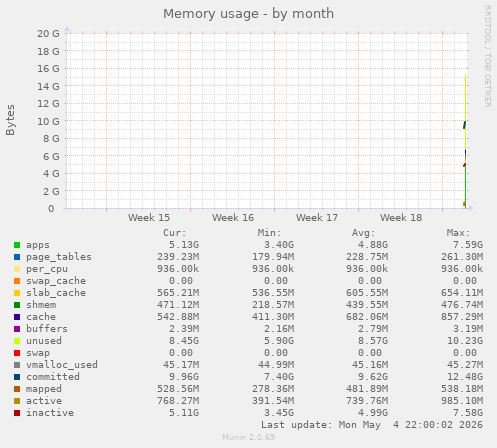The image size is (497, 448).
Task: Click cache max value 857.29M
Action: click(462, 317)
